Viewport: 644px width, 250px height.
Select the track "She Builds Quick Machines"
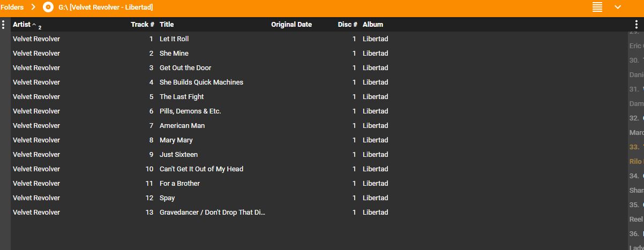coord(201,82)
